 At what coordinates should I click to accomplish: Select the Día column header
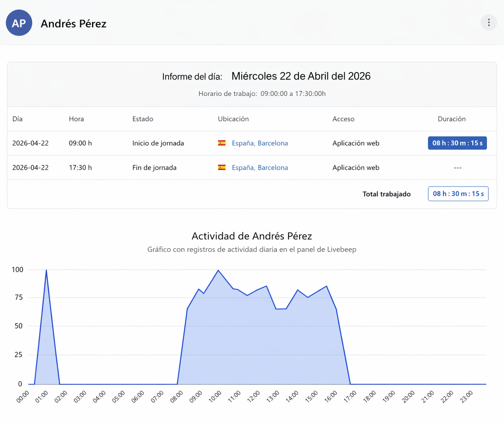click(x=17, y=119)
